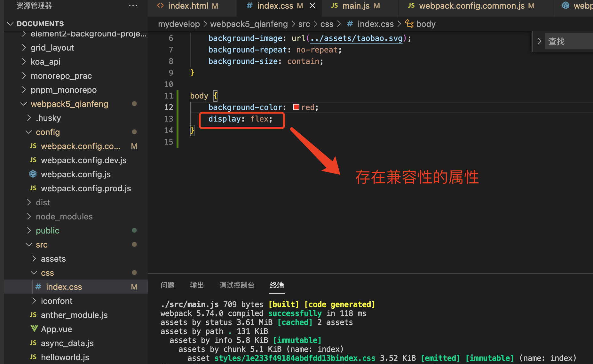Expand the pnpm_monorepo folder

pos(64,90)
